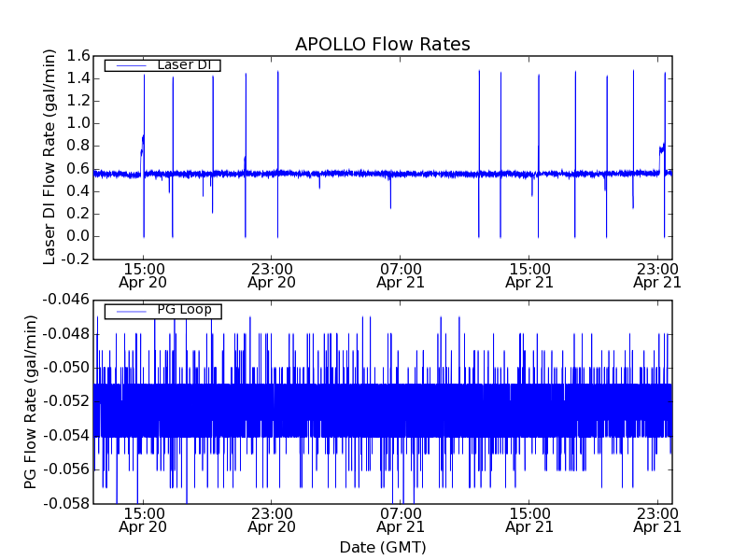Click the -0.2 tick on Laser DI axis
Image resolution: width=747 pixels, height=560 pixels.
pyautogui.click(x=76, y=259)
